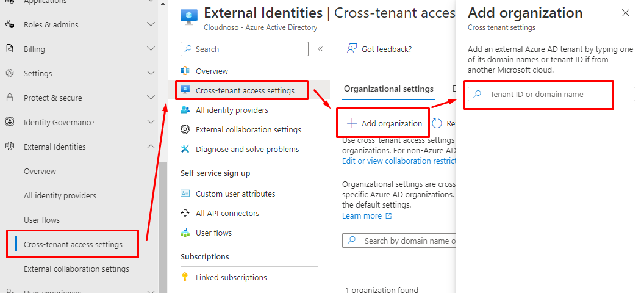Click the Diagnose and solve problems wrench icon
The width and height of the screenshot is (644, 293).
pyautogui.click(x=185, y=149)
